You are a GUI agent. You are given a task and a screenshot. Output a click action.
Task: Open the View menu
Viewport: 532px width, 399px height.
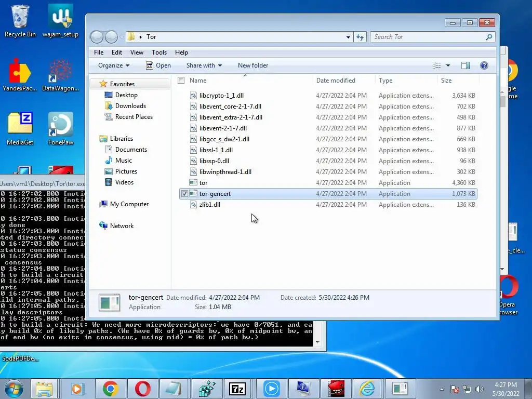point(137,52)
